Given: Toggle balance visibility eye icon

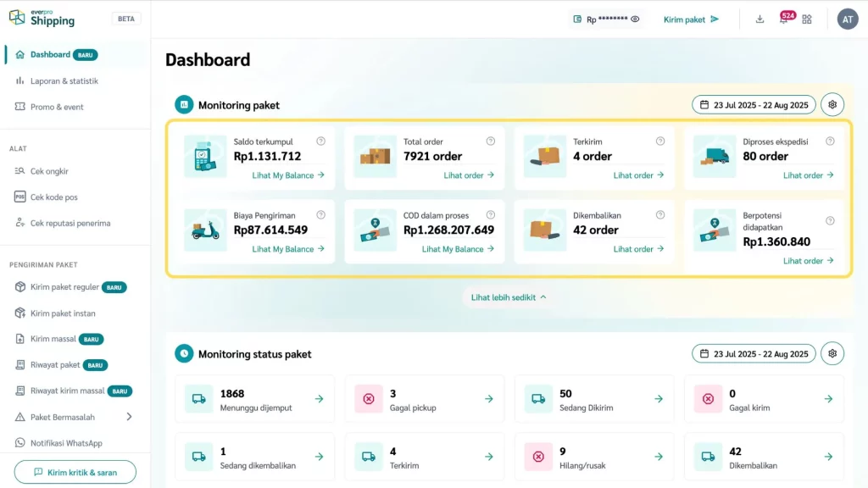Looking at the screenshot, I should [x=635, y=19].
